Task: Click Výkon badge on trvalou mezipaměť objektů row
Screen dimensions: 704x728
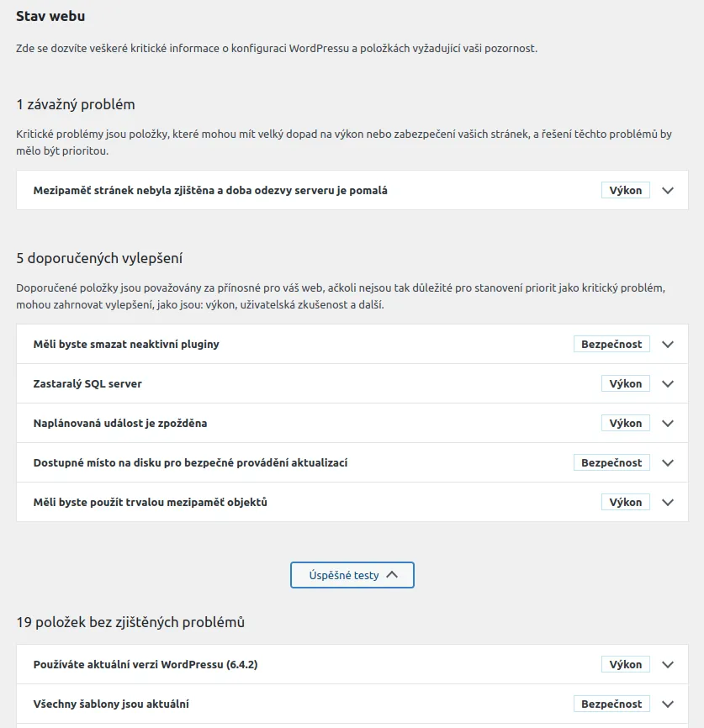Action: (x=625, y=502)
